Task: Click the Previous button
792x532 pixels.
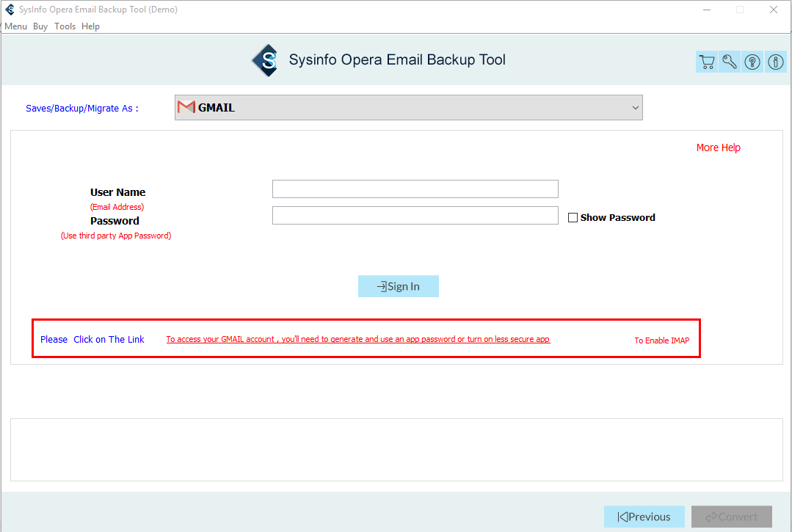Action: tap(644, 517)
